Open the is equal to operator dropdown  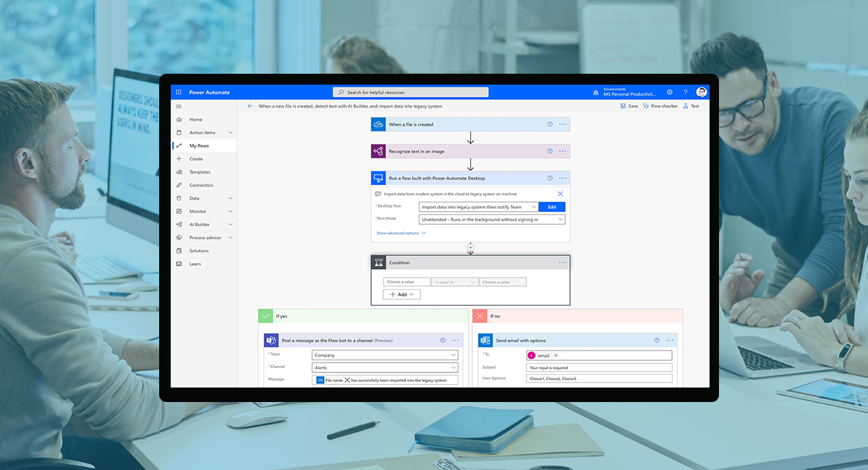pos(455,282)
